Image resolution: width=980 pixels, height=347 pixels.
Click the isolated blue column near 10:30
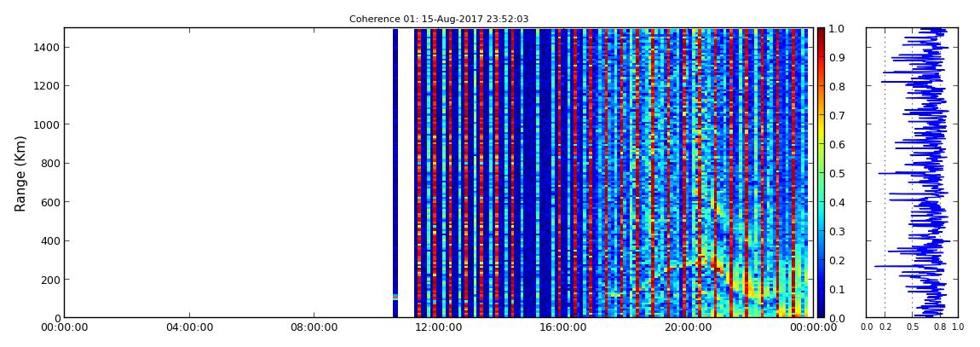(x=395, y=172)
